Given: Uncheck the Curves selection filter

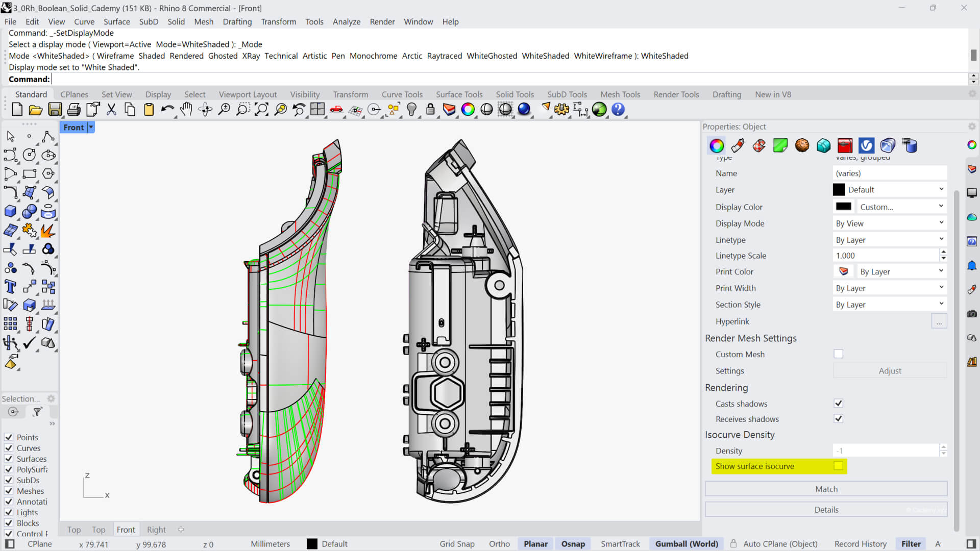Looking at the screenshot, I should coord(9,447).
